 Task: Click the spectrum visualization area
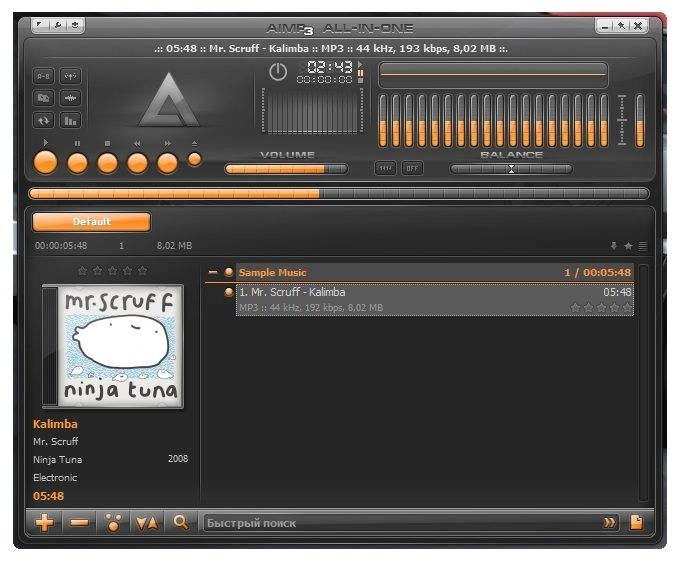312,110
